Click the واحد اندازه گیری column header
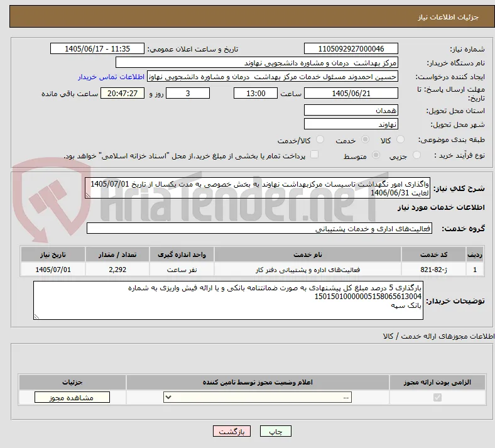Image resolution: width=495 pixels, height=448 pixels. point(182,254)
